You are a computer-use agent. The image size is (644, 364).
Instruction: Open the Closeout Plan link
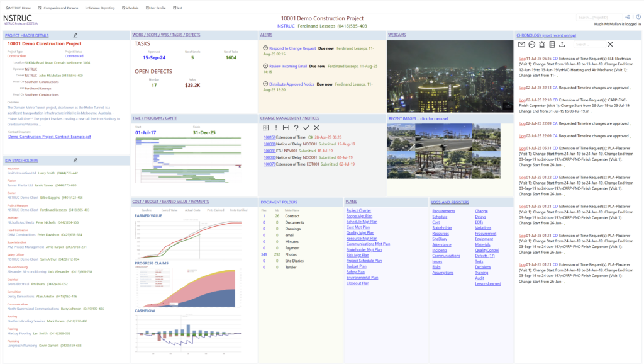pos(357,283)
